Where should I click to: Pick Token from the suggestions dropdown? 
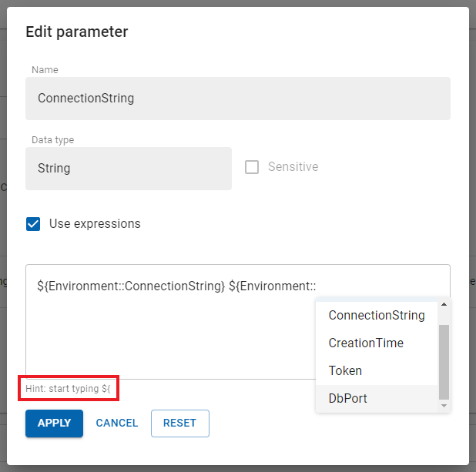click(x=345, y=370)
